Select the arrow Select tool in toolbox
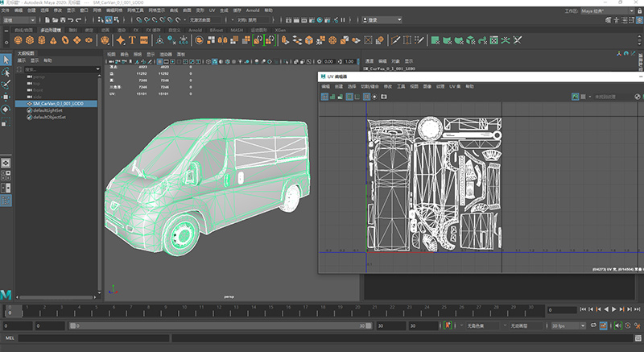Screen dimensions: 644x352 pyautogui.click(x=6, y=60)
